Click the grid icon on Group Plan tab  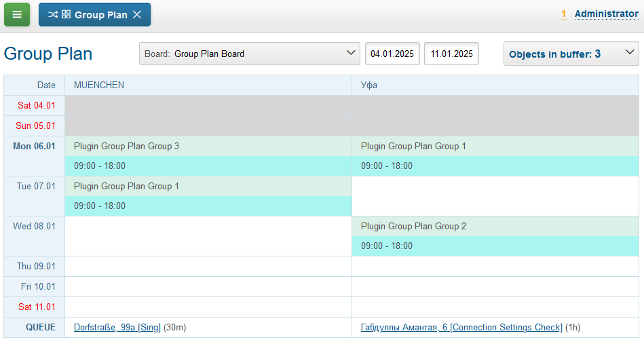pyautogui.click(x=66, y=14)
